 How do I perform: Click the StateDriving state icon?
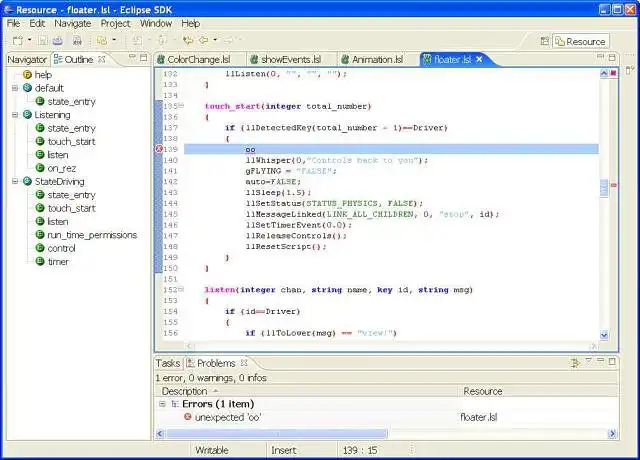27,182
